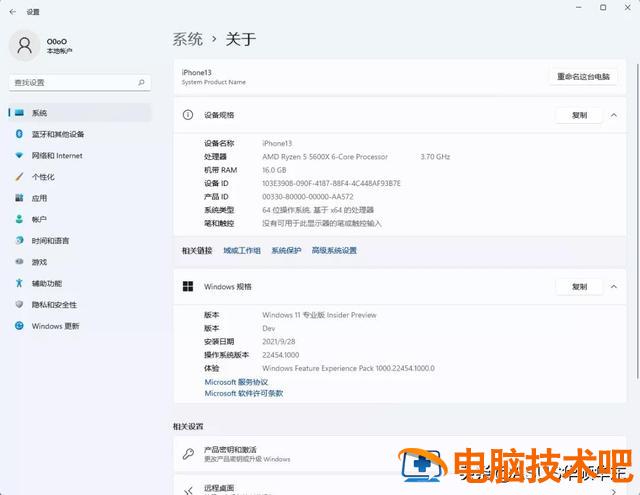The image size is (640, 495).
Task: Select 个性化 in the sidebar
Action: pos(80,177)
